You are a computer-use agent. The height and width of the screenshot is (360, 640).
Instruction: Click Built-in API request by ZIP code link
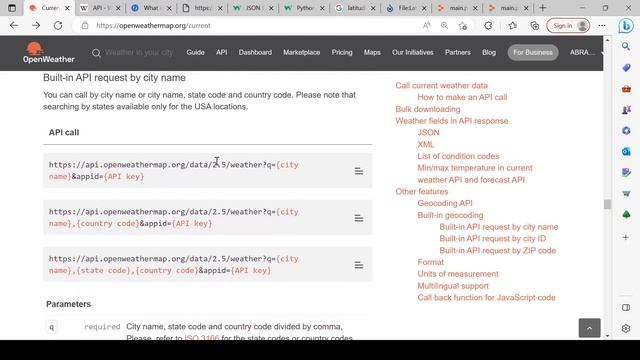tap(497, 250)
